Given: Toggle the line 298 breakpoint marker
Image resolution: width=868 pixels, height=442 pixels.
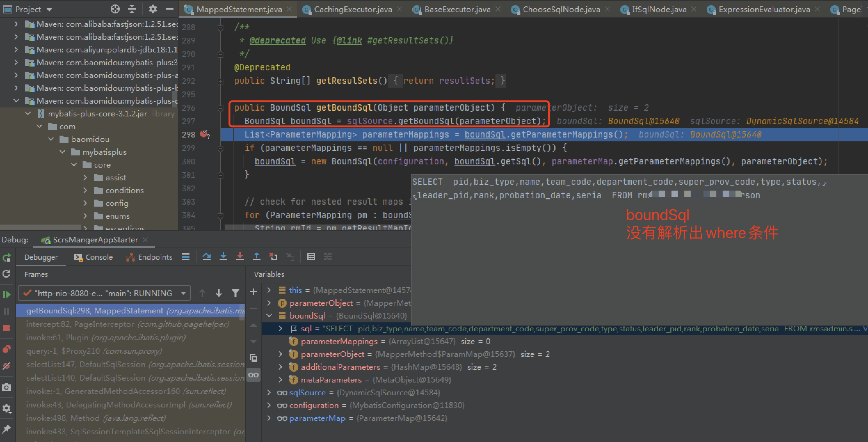Looking at the screenshot, I should tap(204, 134).
